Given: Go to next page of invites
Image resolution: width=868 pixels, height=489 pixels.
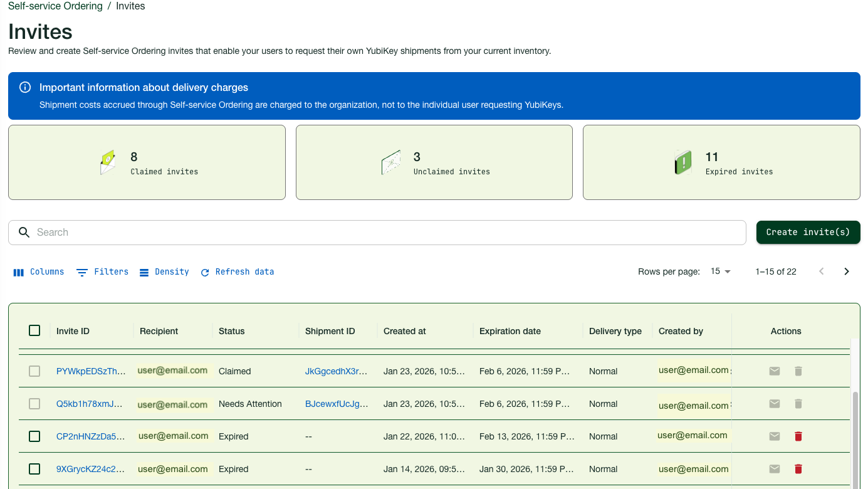Looking at the screenshot, I should point(846,271).
